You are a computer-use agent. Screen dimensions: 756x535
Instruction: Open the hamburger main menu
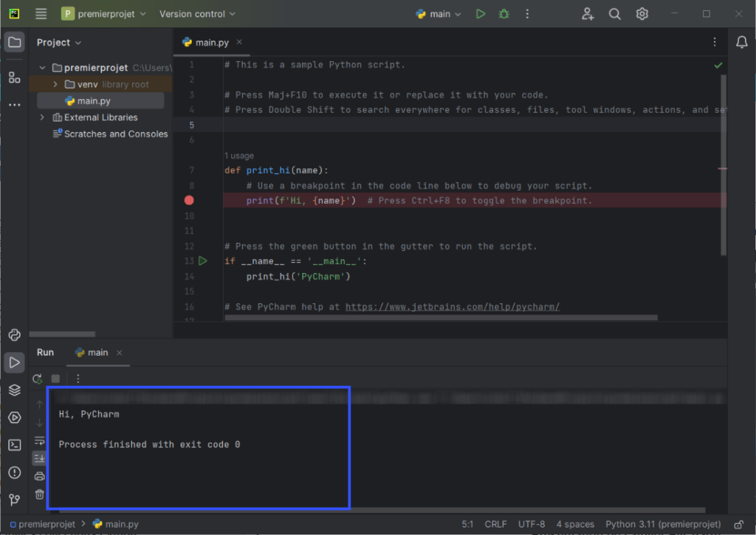(x=41, y=14)
